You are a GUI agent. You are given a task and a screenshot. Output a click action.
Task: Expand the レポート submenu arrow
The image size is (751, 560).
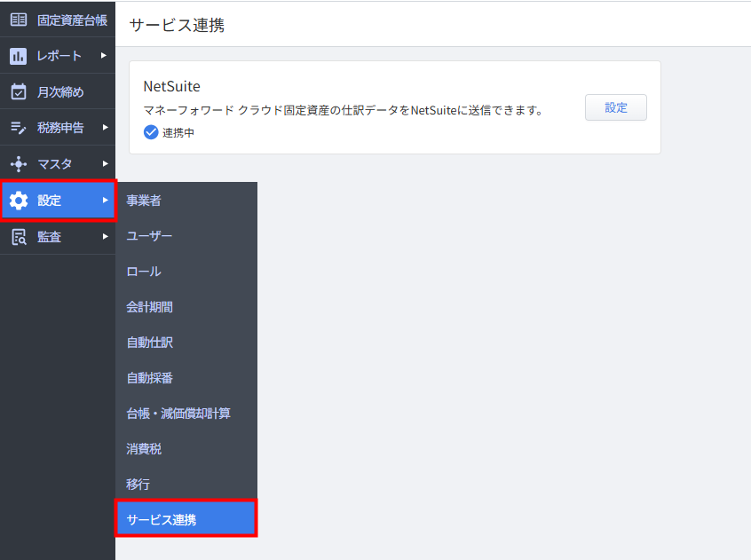tap(104, 56)
